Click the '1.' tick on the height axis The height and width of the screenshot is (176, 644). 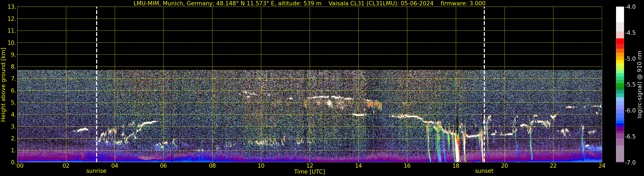(x=13, y=151)
